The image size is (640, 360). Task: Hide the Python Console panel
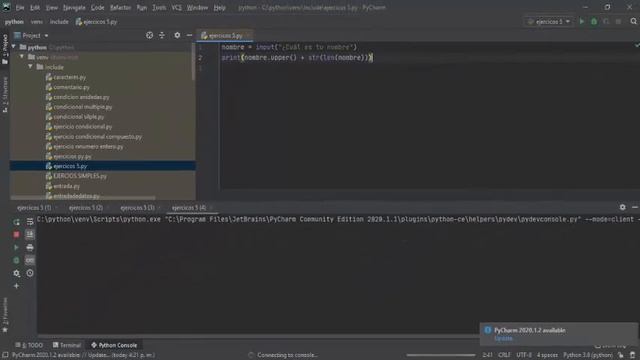[635, 207]
